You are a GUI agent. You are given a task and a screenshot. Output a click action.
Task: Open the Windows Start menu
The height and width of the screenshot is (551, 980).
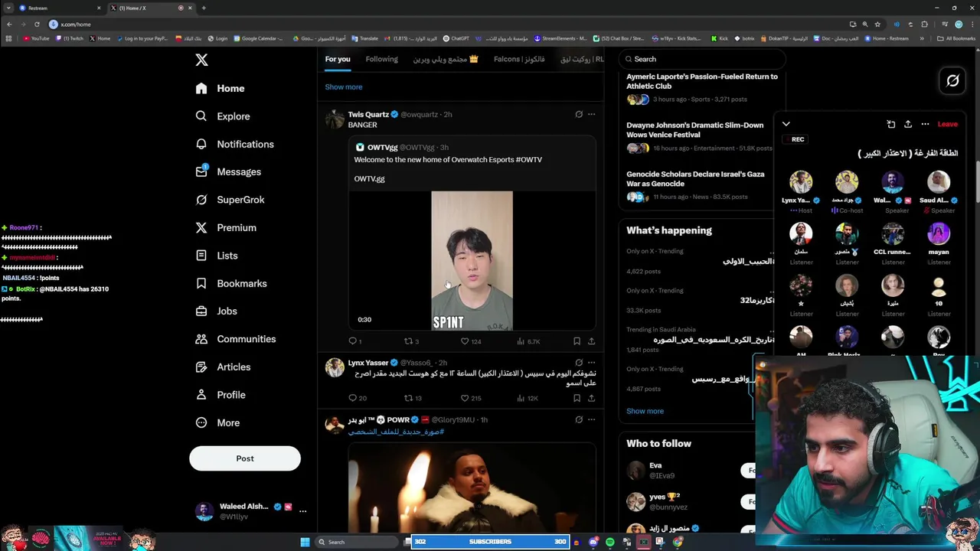305,542
